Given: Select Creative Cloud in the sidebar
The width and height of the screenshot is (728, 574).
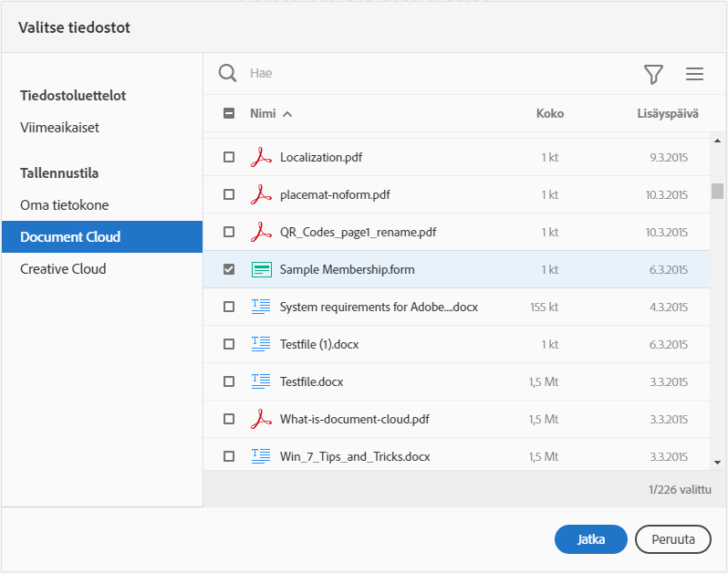Looking at the screenshot, I should pos(63,268).
